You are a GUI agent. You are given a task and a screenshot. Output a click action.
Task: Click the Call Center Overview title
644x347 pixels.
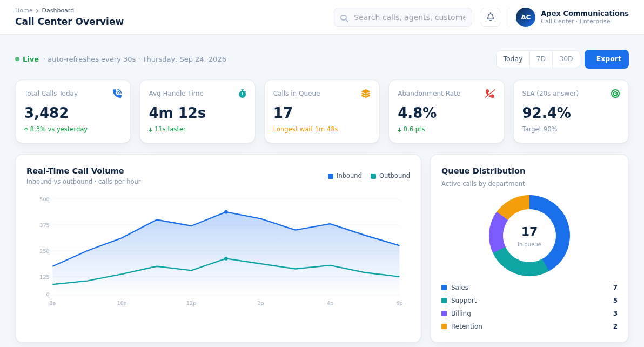(x=69, y=22)
